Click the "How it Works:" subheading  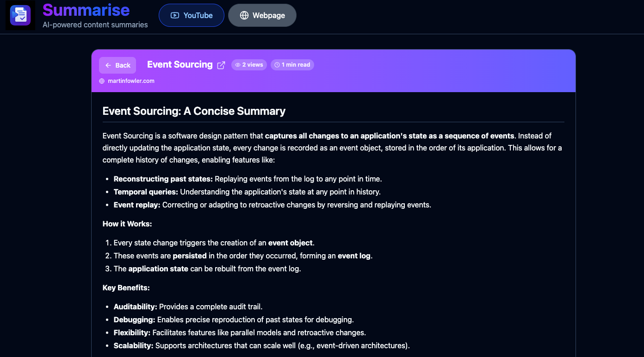click(127, 224)
